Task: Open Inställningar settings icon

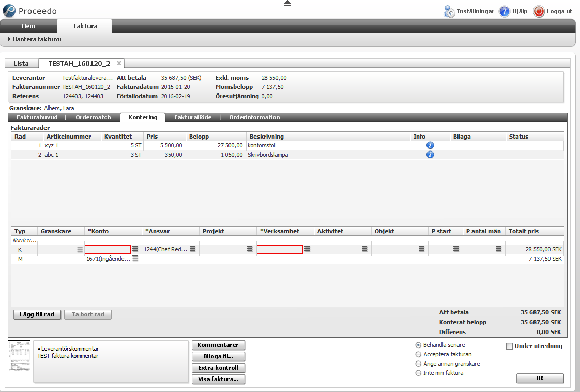Action: (449, 11)
